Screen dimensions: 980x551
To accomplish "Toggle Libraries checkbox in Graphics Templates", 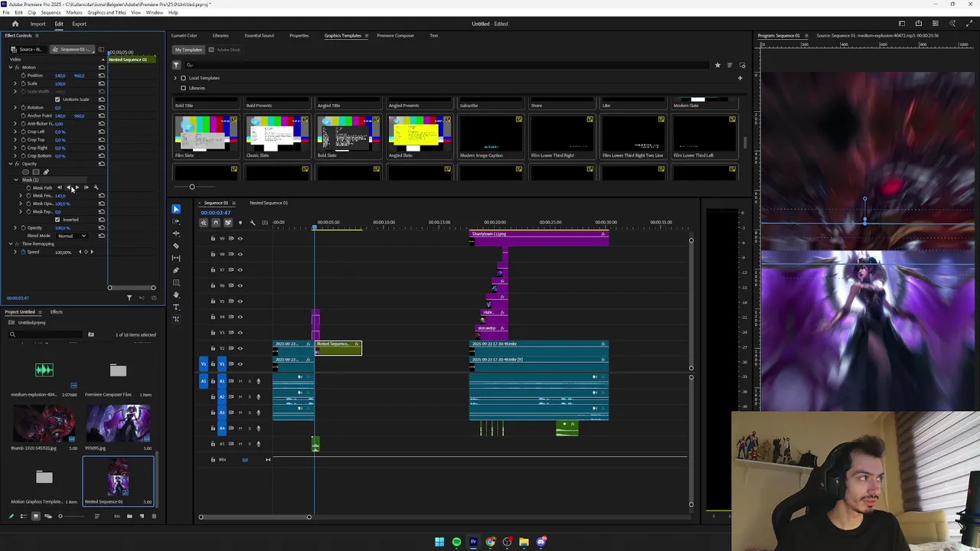I will tap(183, 88).
